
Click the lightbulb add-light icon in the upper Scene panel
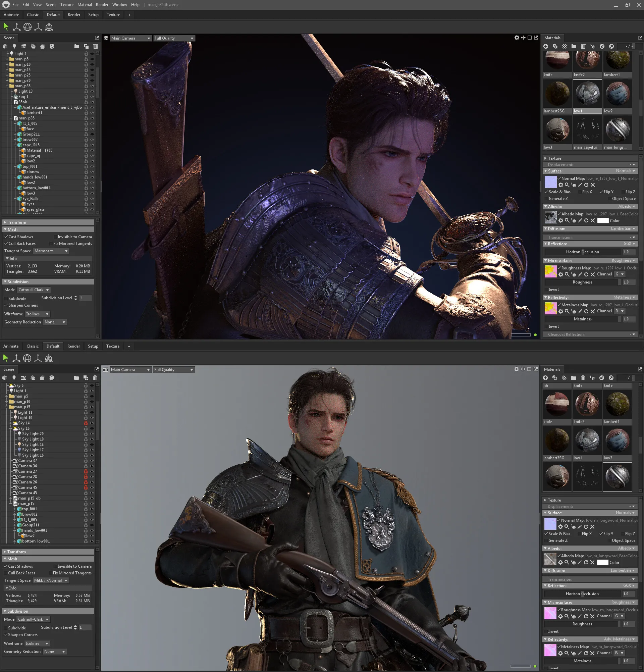pyautogui.click(x=14, y=46)
